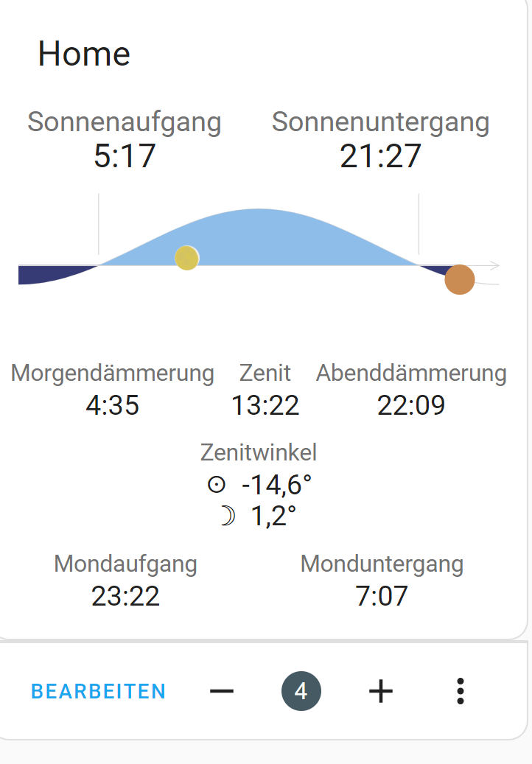532x764 pixels.
Task: Click the crescent moon symbol beside 1,2°
Action: (228, 516)
